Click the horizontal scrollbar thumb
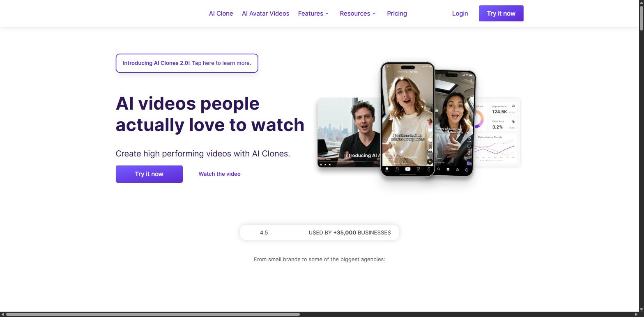This screenshot has height=317, width=644. (x=153, y=315)
